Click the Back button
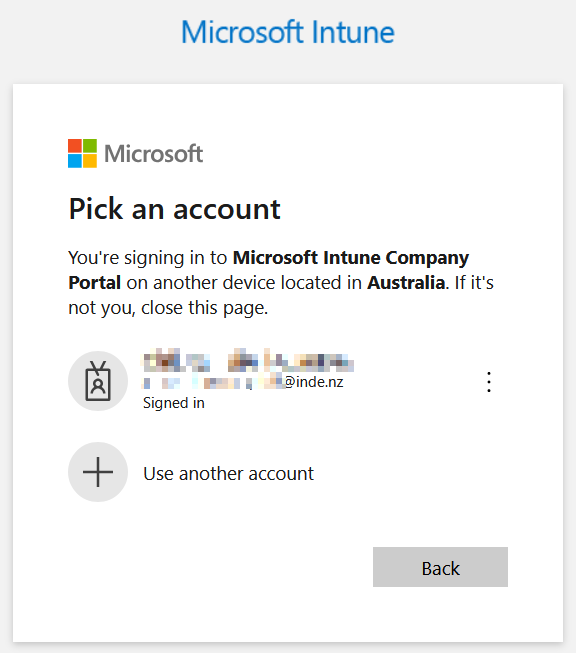The image size is (576, 653). pos(440,567)
